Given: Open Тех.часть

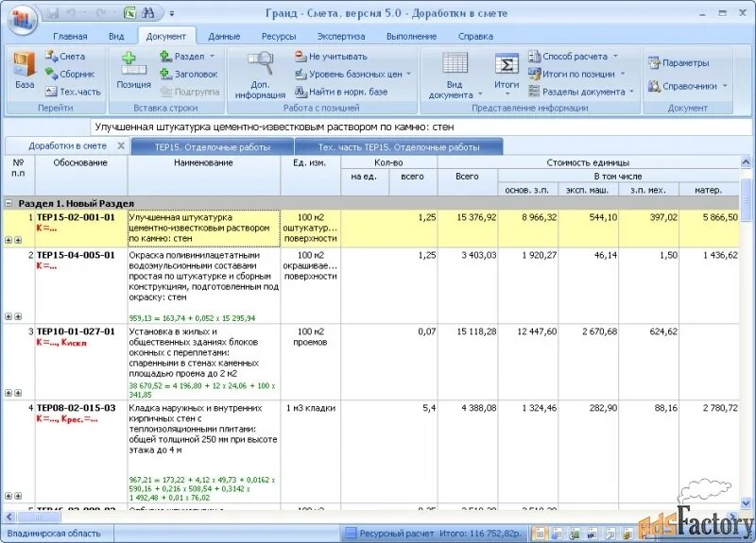Looking at the screenshot, I should (x=73, y=92).
